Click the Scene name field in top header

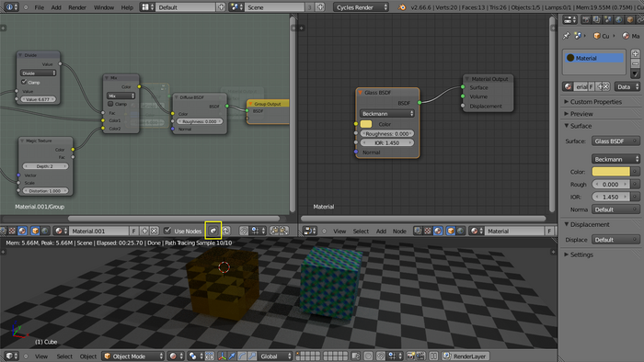tap(275, 7)
